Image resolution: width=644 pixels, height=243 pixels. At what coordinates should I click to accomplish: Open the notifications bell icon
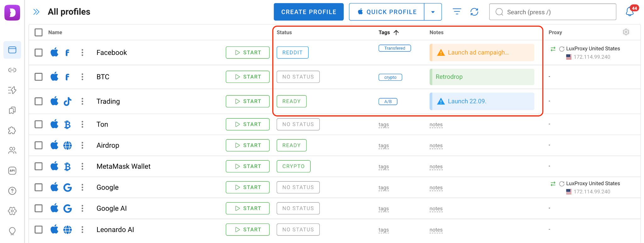tap(630, 12)
